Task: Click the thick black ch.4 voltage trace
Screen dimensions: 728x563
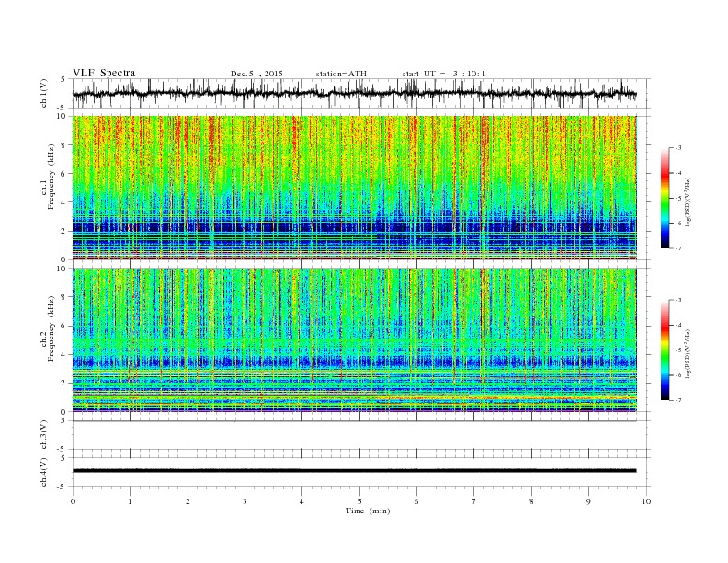Action: tap(354, 471)
